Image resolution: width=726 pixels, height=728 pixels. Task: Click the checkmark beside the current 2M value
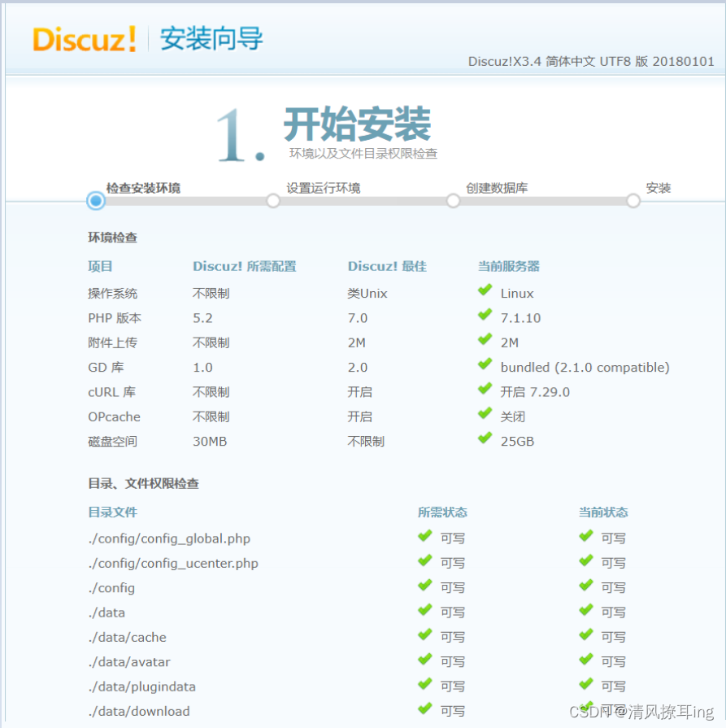[x=485, y=339]
